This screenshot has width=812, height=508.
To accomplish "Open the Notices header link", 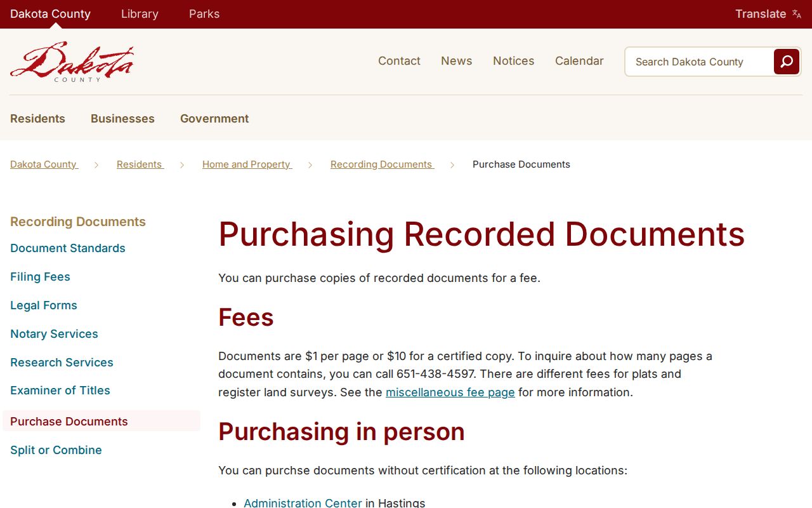I will tap(514, 61).
